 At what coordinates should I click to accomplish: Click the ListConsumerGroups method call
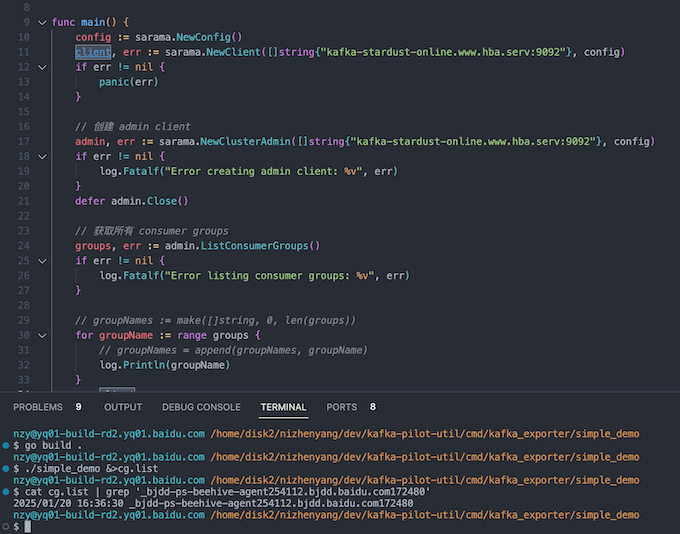click(262, 246)
